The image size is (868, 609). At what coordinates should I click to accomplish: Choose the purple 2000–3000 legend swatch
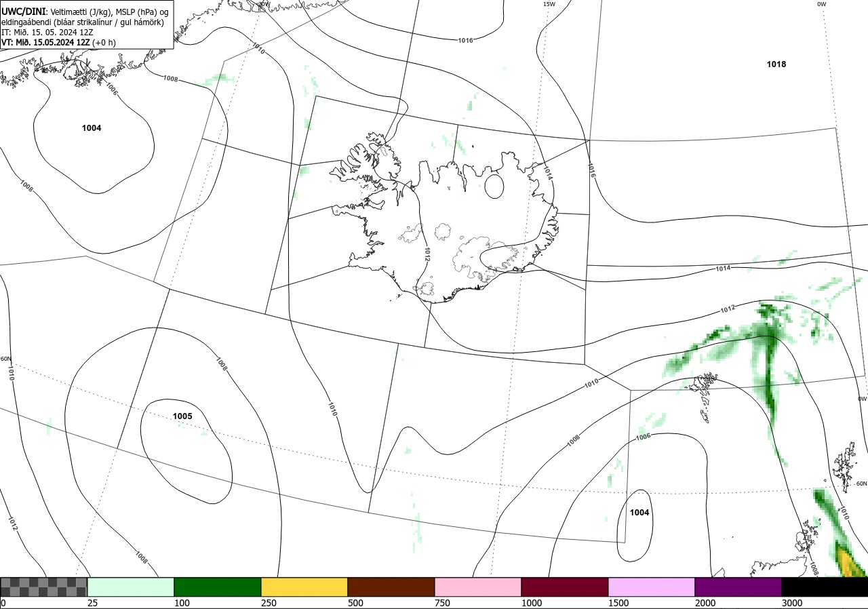738,587
